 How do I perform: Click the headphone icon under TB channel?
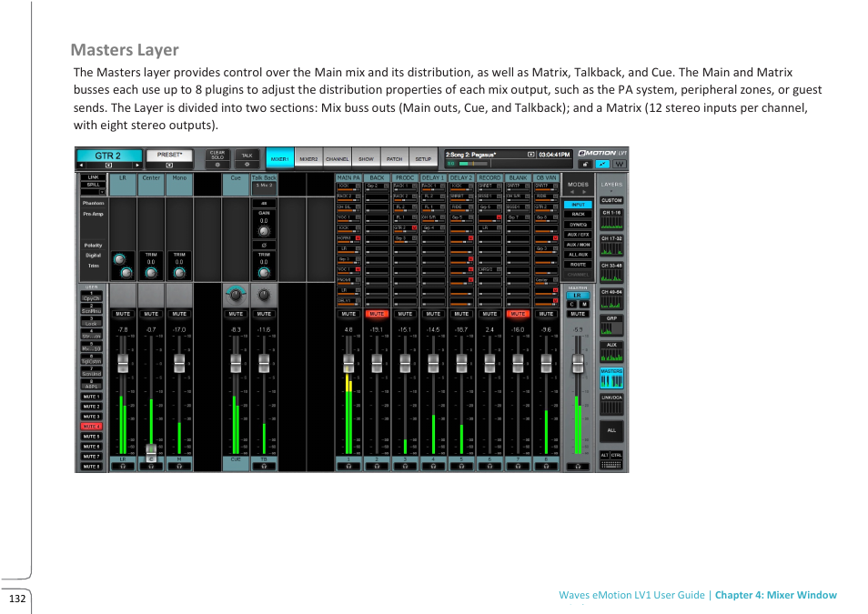click(264, 467)
